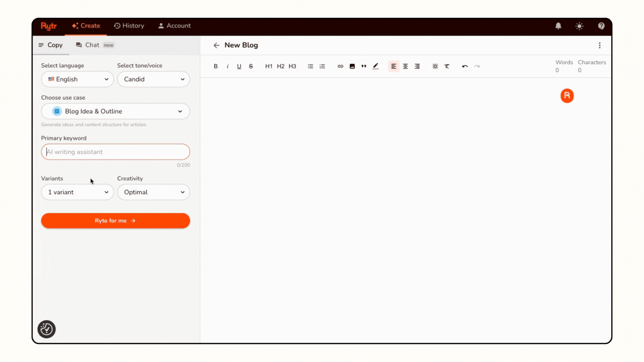Screen dimensions: 644x362
Task: Insert a hyperlink via the link icon
Action: click(340, 66)
